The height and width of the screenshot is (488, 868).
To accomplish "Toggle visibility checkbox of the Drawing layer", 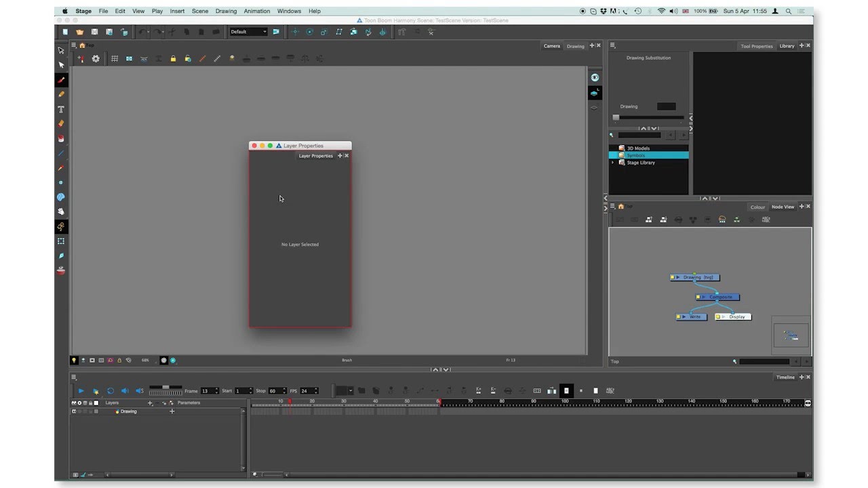I will point(74,411).
